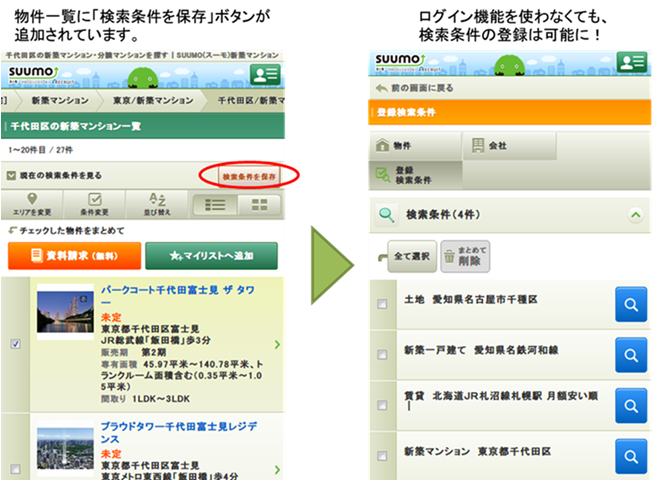Image resolution: width=653 pixels, height=481 pixels.
Task: Collapse the 検索条件(4件) section chevron
Action: (633, 214)
